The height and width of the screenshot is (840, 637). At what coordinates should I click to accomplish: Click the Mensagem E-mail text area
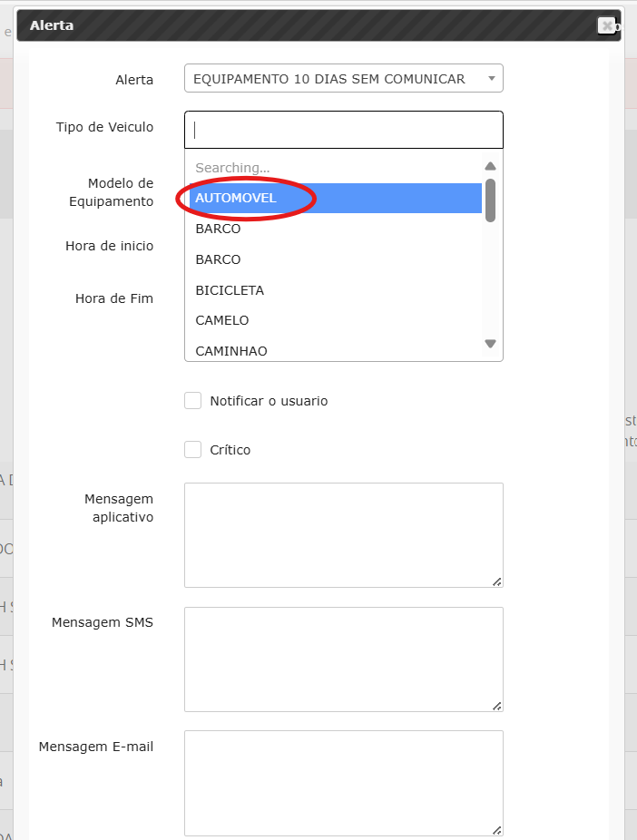tap(343, 783)
